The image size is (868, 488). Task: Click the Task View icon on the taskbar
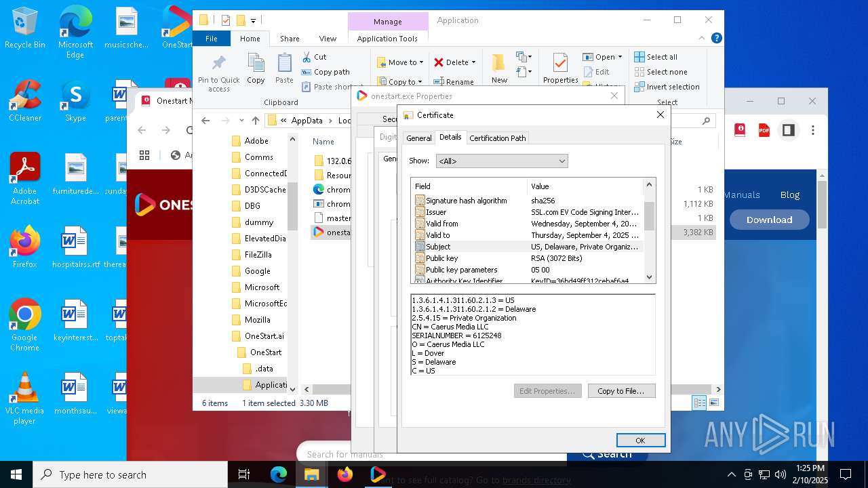[244, 474]
